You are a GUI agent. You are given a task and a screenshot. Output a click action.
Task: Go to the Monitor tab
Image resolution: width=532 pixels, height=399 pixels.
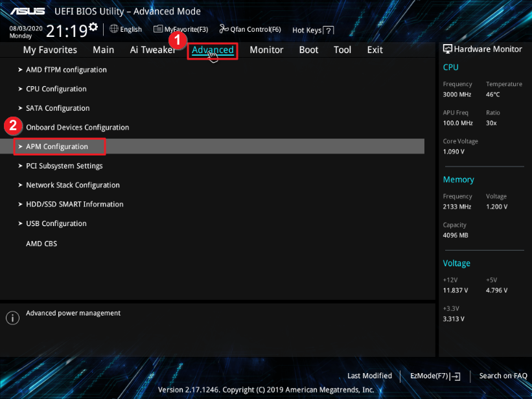tap(266, 50)
